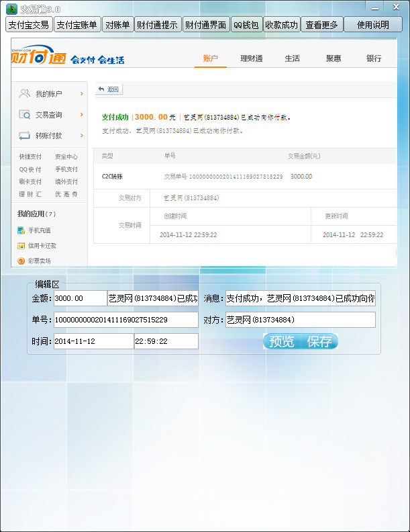Expand 我的账户 with its orange chevron
410x532 pixels.
[x=82, y=94]
